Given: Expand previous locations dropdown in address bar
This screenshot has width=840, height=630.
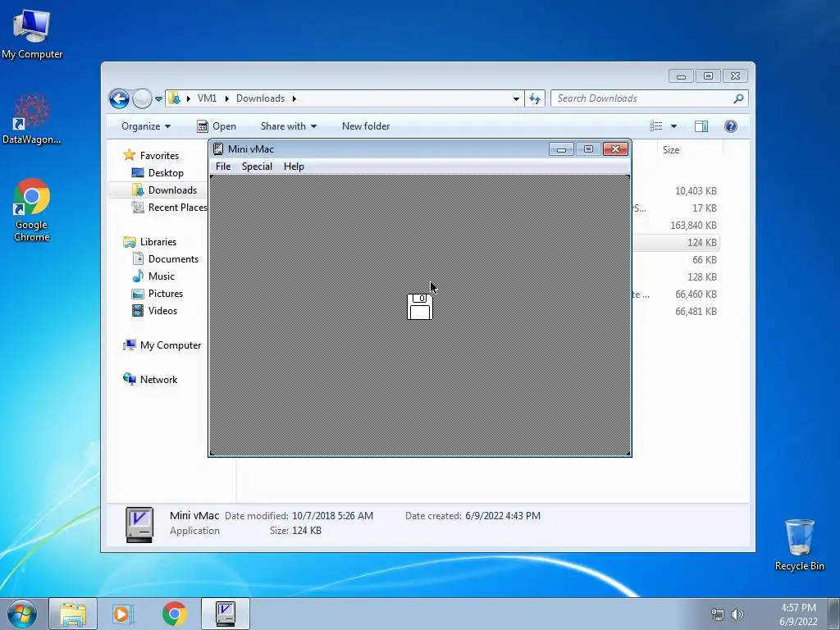Looking at the screenshot, I should point(516,98).
